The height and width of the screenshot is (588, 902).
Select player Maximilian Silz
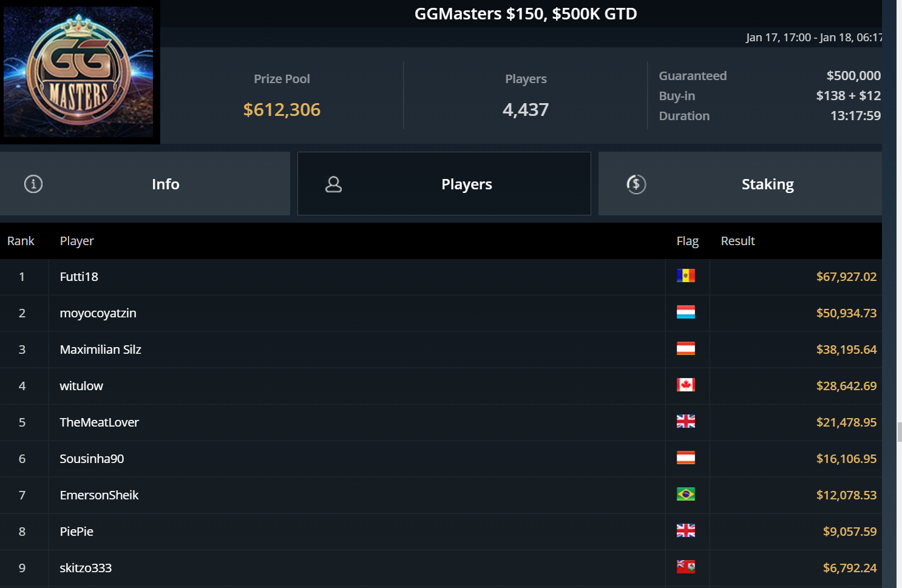pyautogui.click(x=100, y=350)
